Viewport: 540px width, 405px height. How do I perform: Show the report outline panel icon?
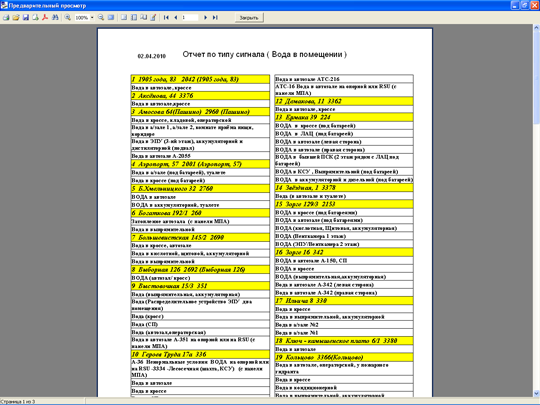tap(124, 17)
